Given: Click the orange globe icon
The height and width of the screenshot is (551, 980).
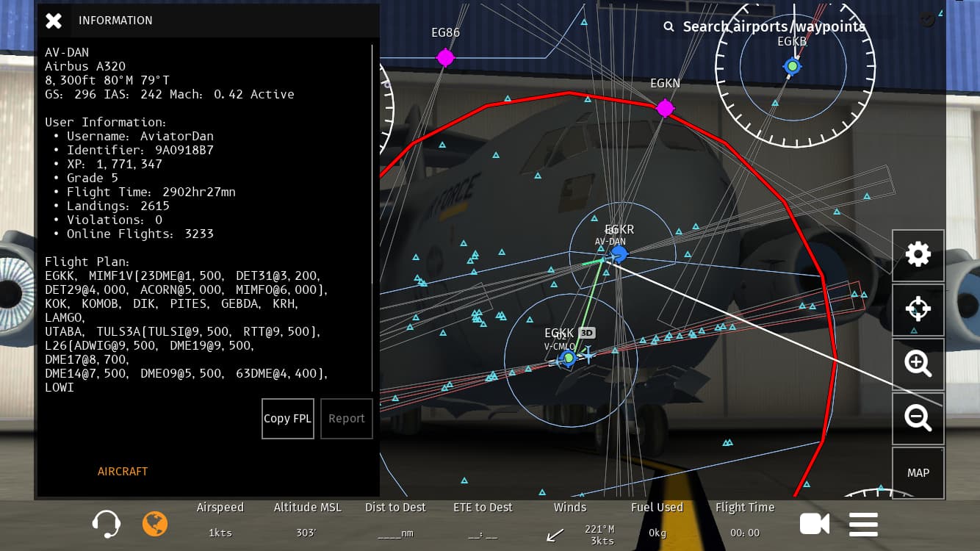Looking at the screenshot, I should [x=155, y=524].
